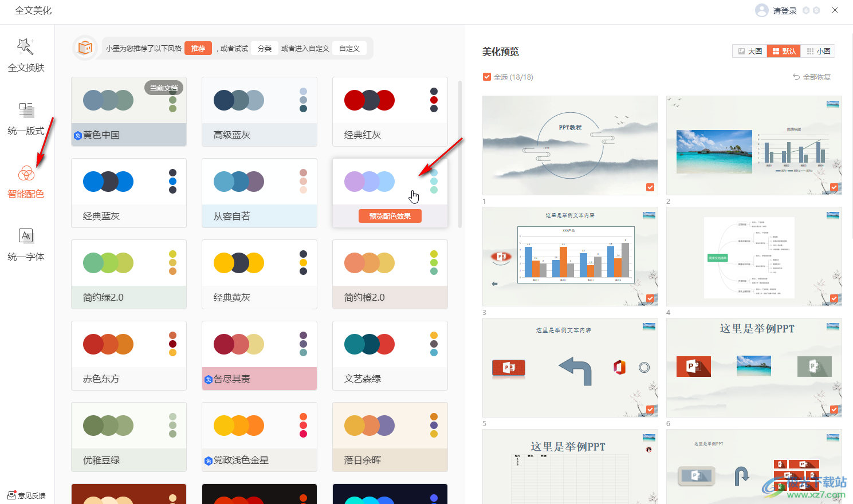Select the 简约橙2.0 color scheme
Screen dimensions: 853x504
[x=390, y=274]
